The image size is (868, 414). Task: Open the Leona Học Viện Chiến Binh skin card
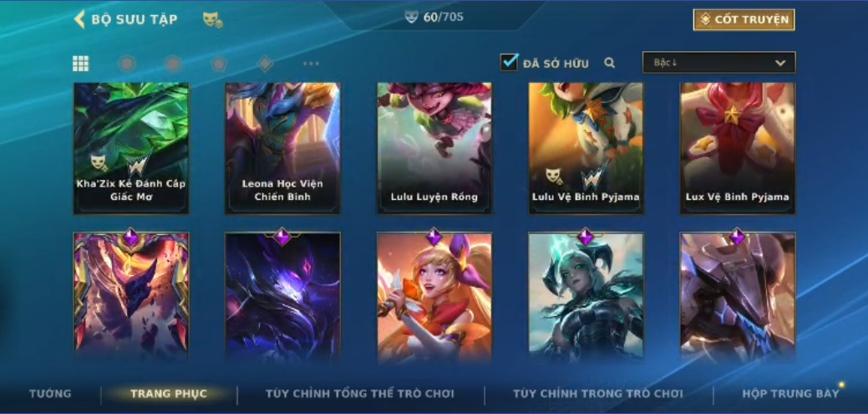(x=283, y=149)
